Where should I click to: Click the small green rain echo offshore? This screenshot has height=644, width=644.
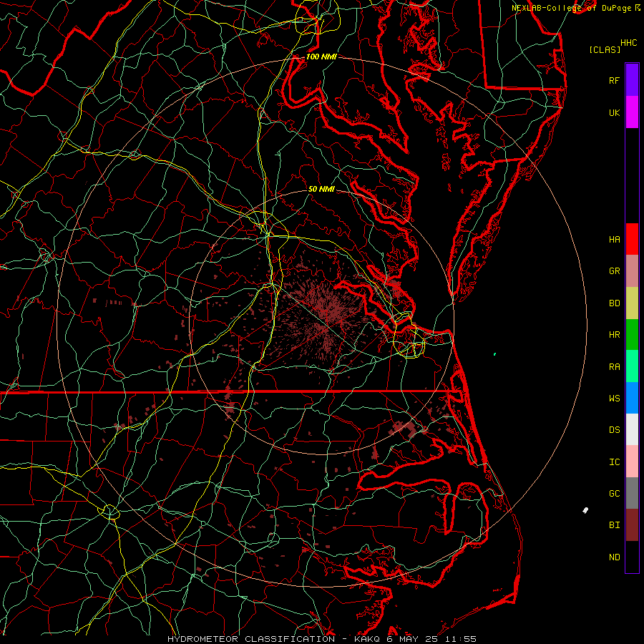pos(494,353)
